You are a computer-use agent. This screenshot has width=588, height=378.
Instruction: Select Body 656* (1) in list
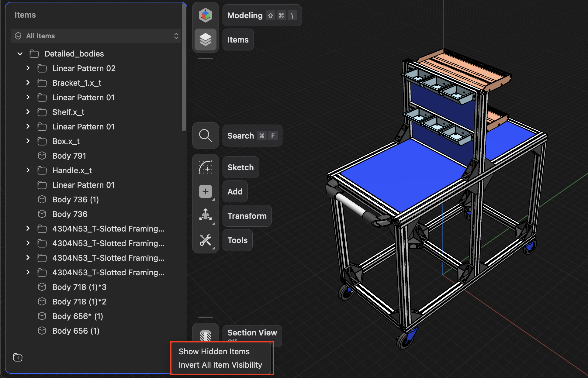[96, 316]
